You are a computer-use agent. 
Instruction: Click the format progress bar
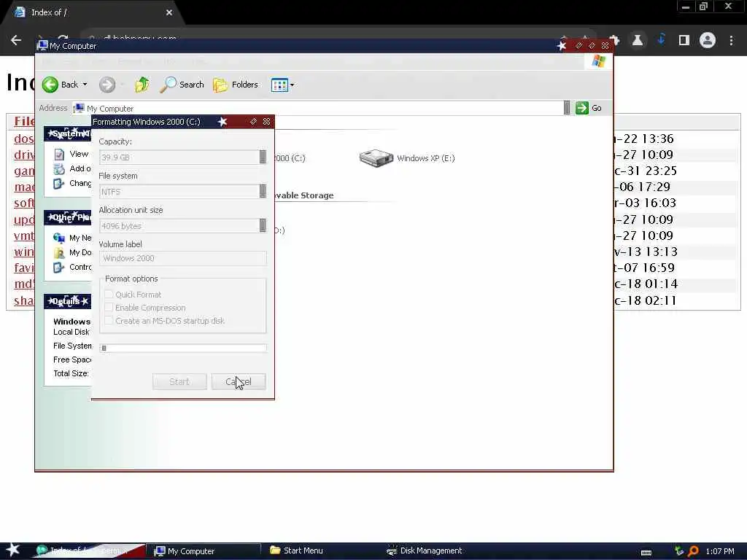[183, 348]
